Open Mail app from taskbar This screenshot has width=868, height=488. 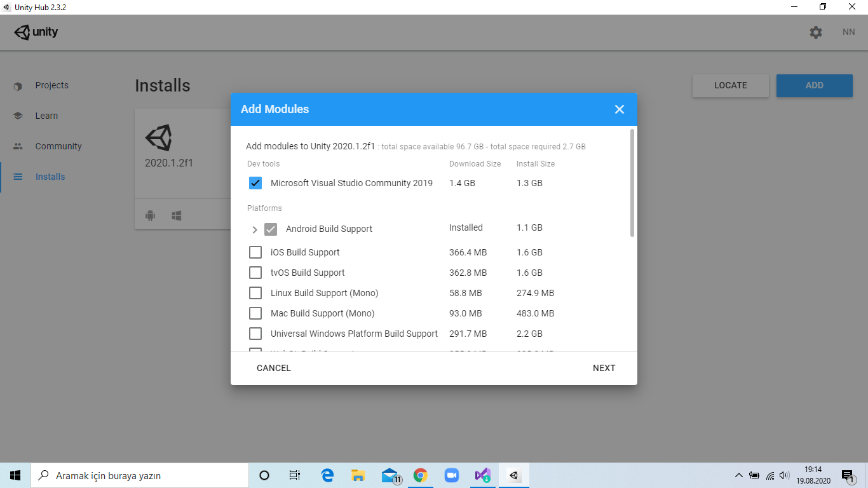click(x=390, y=475)
